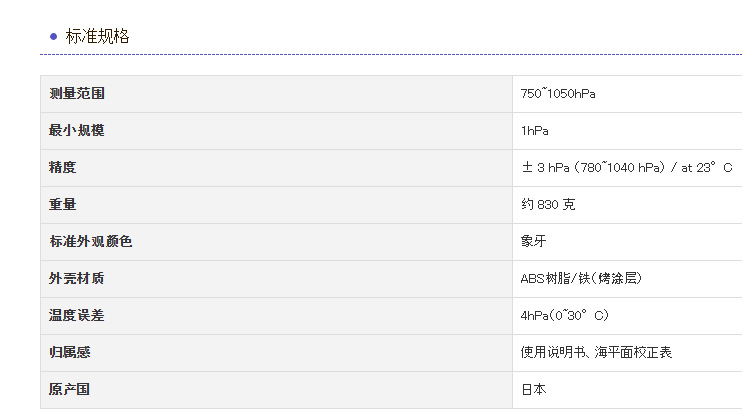Select the 外壳材质 row label
The image size is (742, 411).
click(77, 279)
